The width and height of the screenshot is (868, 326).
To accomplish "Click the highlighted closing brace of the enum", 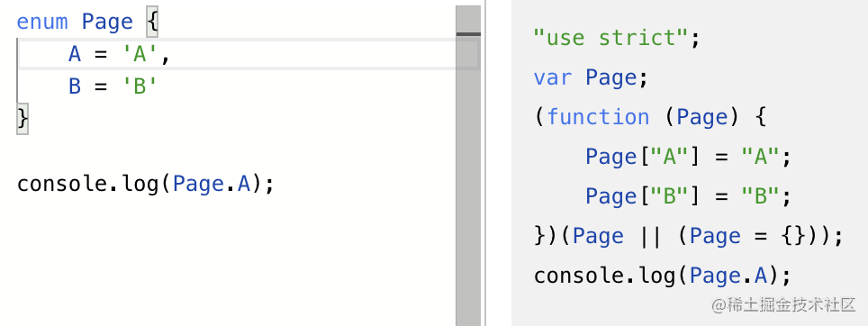I will 23,118.
